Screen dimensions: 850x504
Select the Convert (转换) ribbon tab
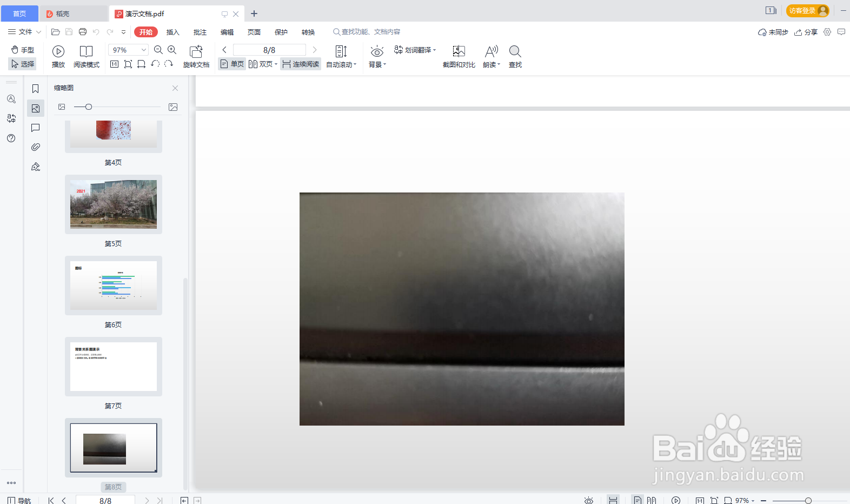click(308, 32)
